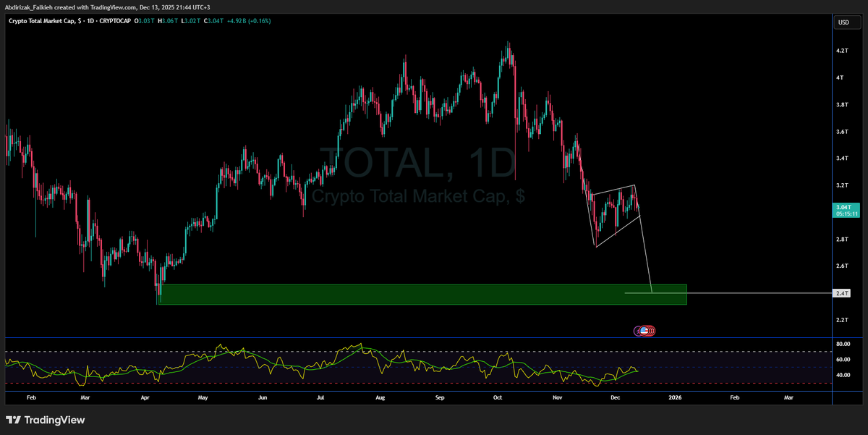The height and width of the screenshot is (435, 868).
Task: Click the 3.4T price axis label
Action: (x=842, y=159)
